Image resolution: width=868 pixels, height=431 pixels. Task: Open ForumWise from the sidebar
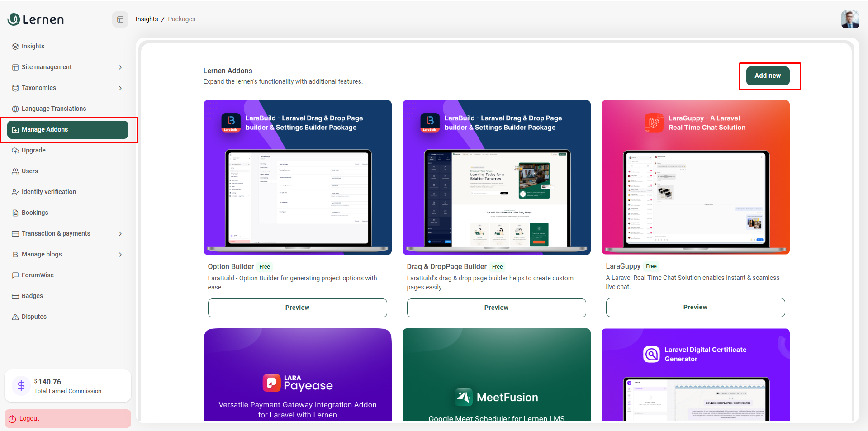tap(38, 275)
